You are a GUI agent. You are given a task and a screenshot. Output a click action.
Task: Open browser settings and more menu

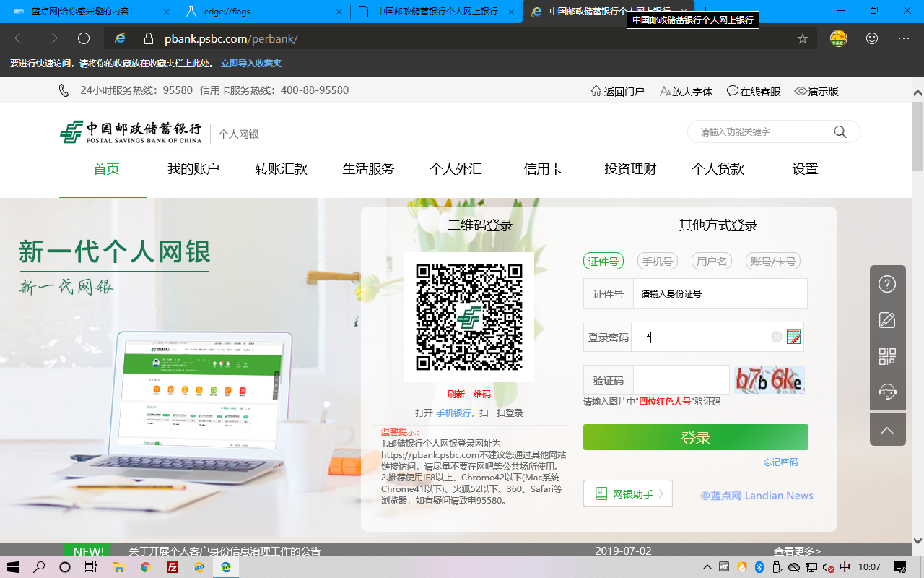(x=904, y=39)
